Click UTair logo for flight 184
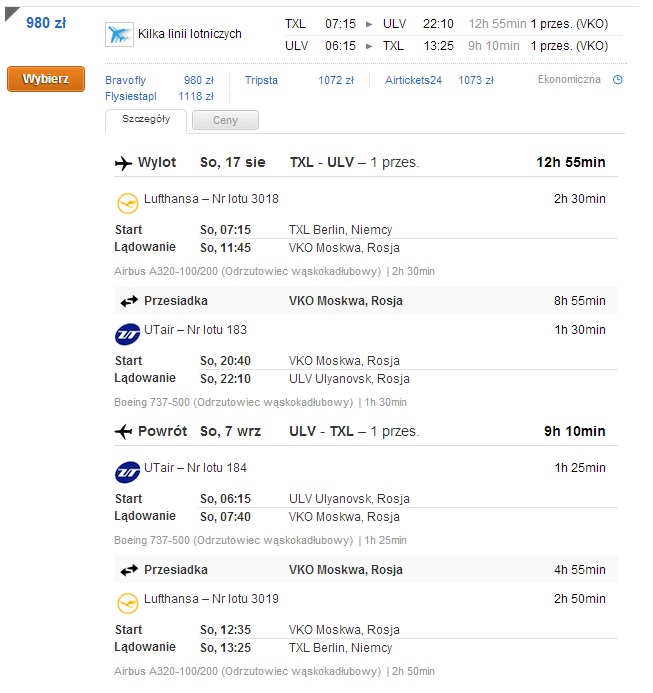The height and width of the screenshot is (693, 653). pyautogui.click(x=127, y=472)
